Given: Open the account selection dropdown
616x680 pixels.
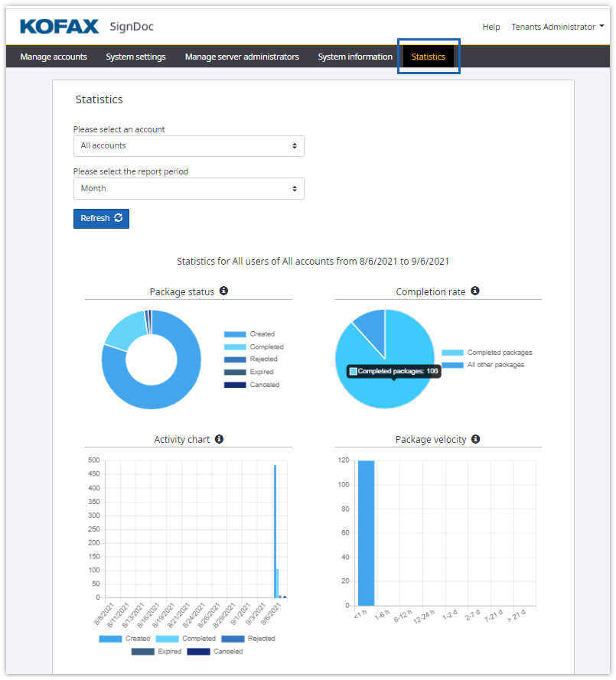Looking at the screenshot, I should tap(188, 146).
